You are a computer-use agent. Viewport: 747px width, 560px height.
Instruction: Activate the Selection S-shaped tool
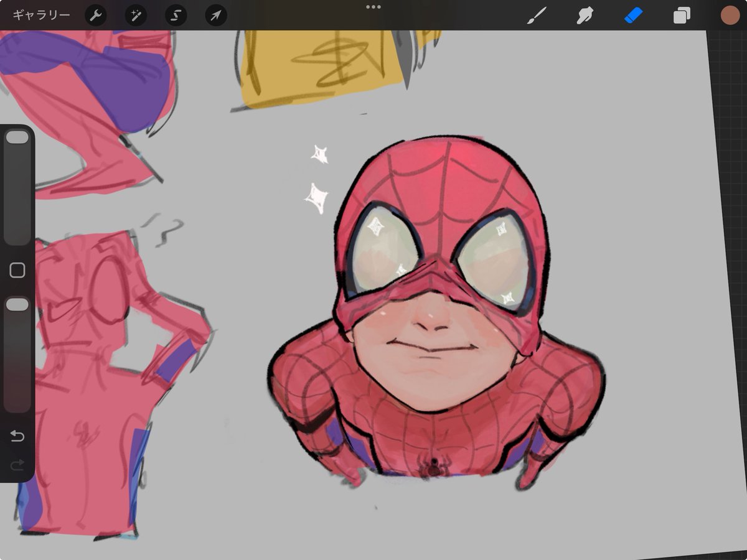point(176,16)
